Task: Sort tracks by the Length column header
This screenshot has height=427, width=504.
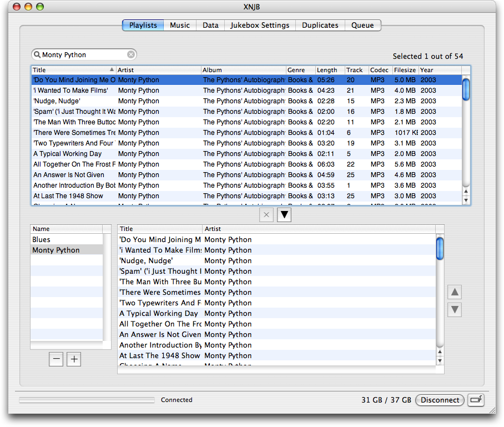Action: click(x=329, y=70)
